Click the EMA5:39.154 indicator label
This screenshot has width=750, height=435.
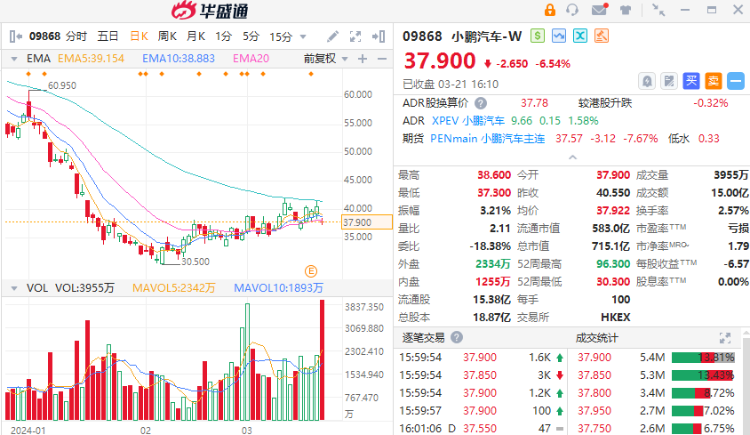click(91, 59)
